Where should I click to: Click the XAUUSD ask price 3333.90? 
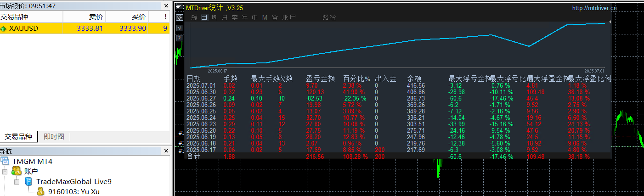(133, 28)
